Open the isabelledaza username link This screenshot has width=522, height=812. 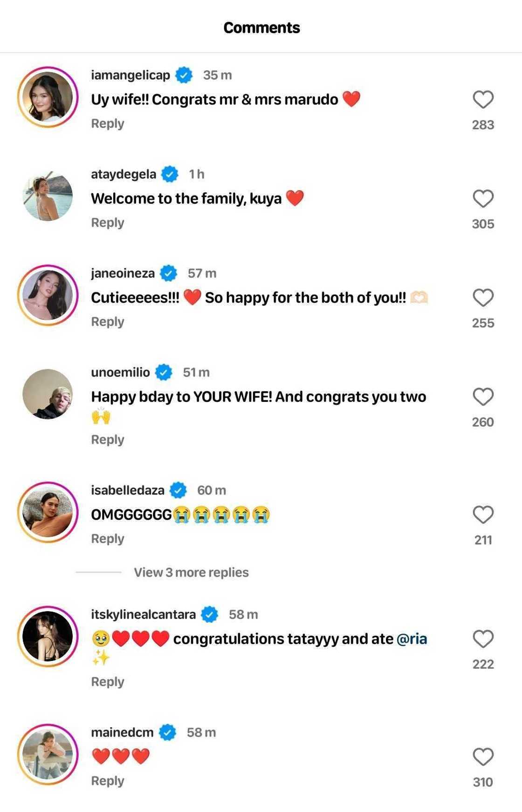point(128,490)
